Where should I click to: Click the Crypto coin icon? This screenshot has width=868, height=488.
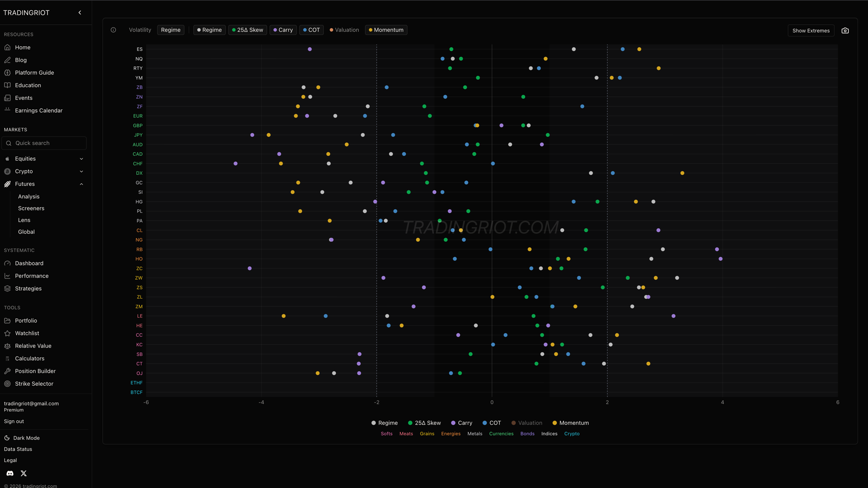(x=7, y=171)
